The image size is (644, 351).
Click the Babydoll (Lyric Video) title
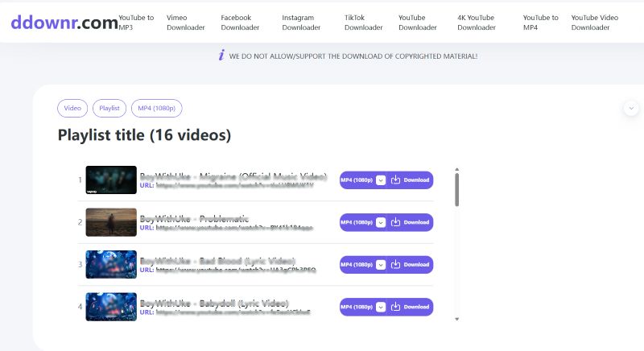[x=214, y=304]
